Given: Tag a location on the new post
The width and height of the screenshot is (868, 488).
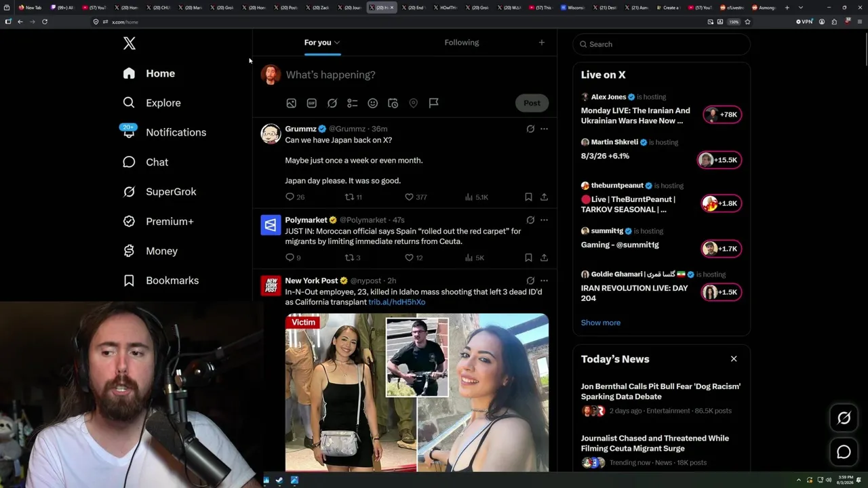Looking at the screenshot, I should pyautogui.click(x=413, y=103).
